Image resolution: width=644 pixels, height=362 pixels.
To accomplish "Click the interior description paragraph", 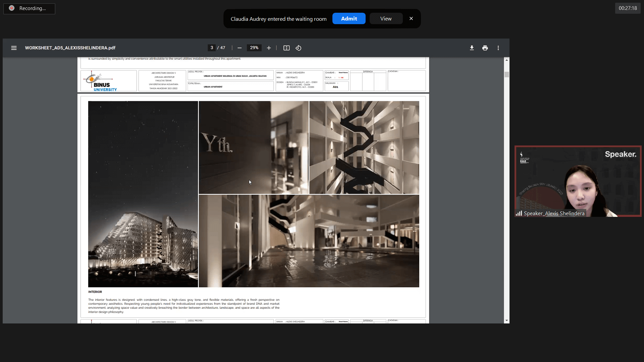I will [x=184, y=306].
